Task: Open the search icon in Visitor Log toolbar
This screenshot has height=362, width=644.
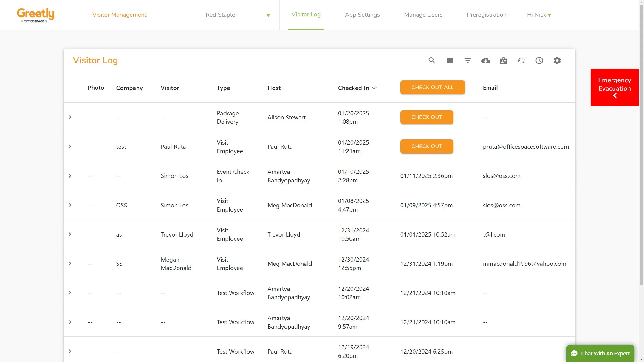Action: tap(432, 60)
